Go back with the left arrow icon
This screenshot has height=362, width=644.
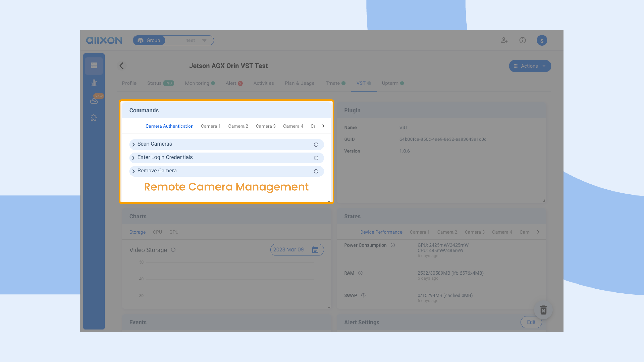pyautogui.click(x=122, y=66)
